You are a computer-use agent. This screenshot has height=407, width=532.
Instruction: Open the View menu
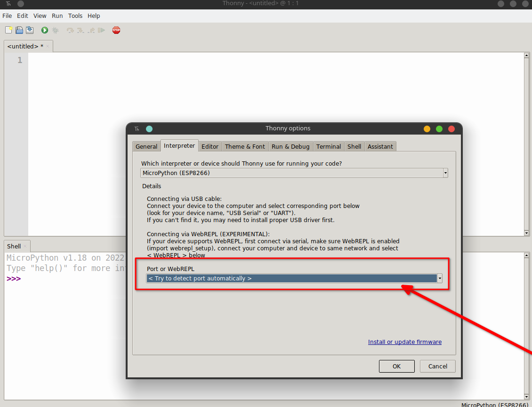pyautogui.click(x=40, y=16)
